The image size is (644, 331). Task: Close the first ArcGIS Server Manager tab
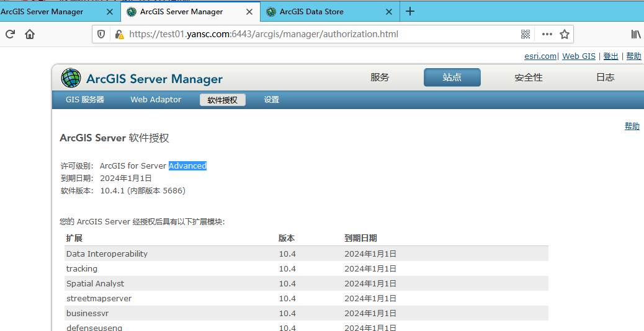point(110,12)
